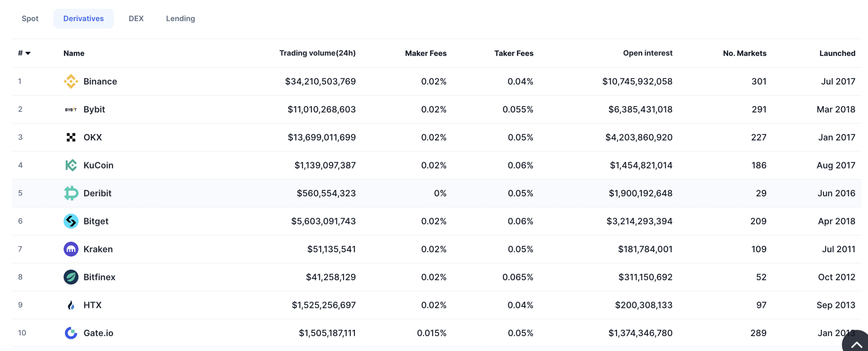Click the Bybit logo icon
Image resolution: width=868 pixels, height=351 pixels.
pyautogui.click(x=71, y=110)
